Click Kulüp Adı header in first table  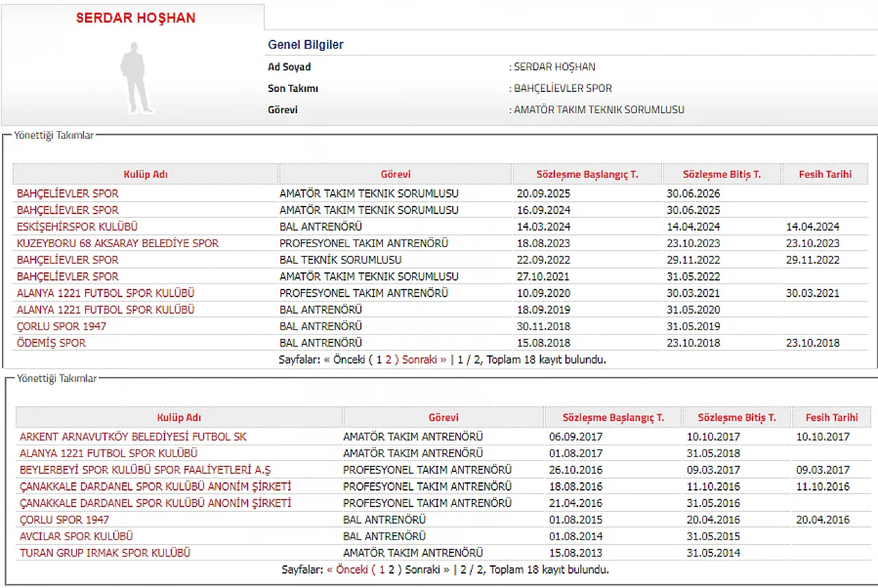pyautogui.click(x=145, y=174)
